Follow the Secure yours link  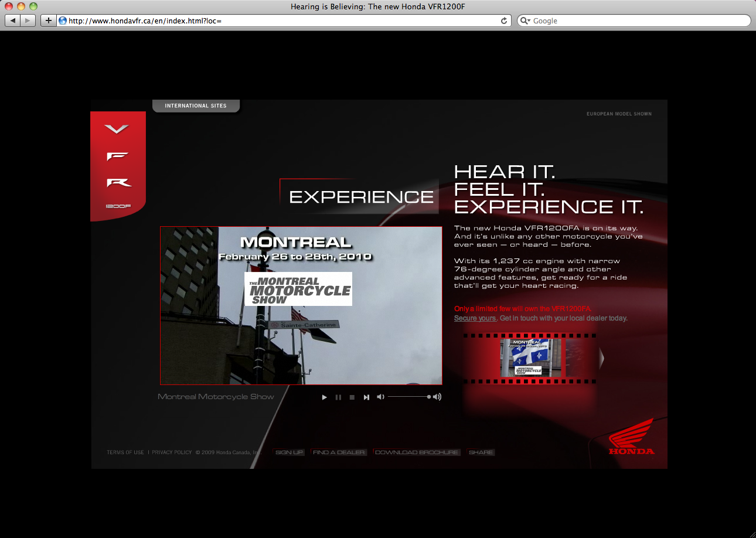475,318
